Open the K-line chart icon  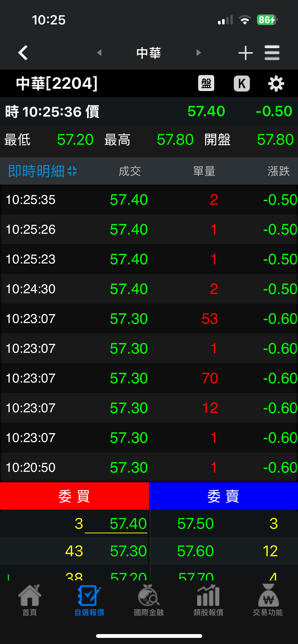(242, 83)
